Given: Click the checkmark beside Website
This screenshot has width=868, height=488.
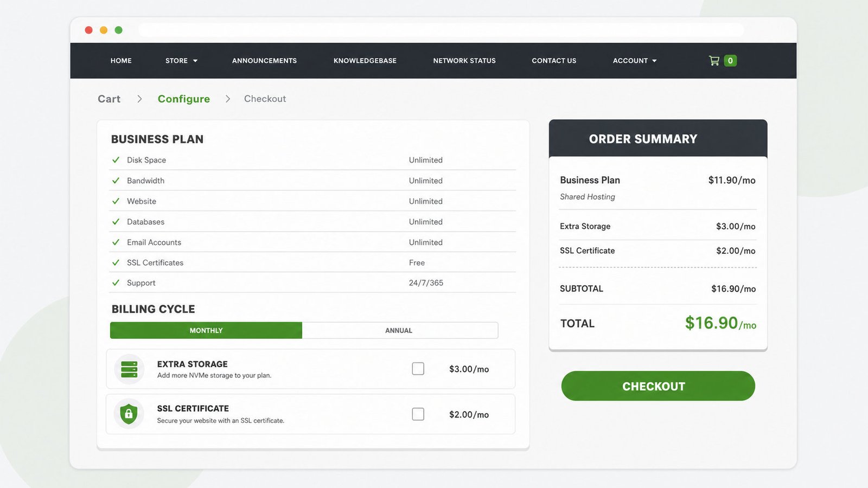Looking at the screenshot, I should (116, 201).
